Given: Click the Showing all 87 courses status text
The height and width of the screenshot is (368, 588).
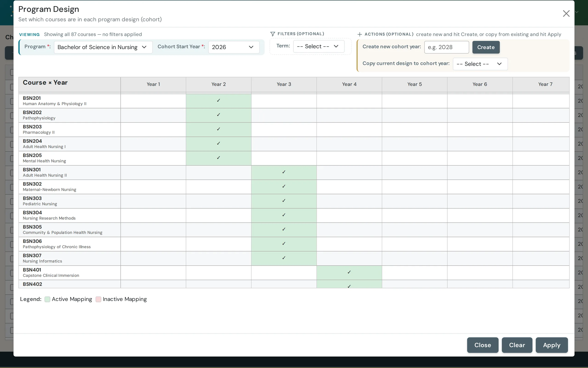Looking at the screenshot, I should tap(93, 34).
